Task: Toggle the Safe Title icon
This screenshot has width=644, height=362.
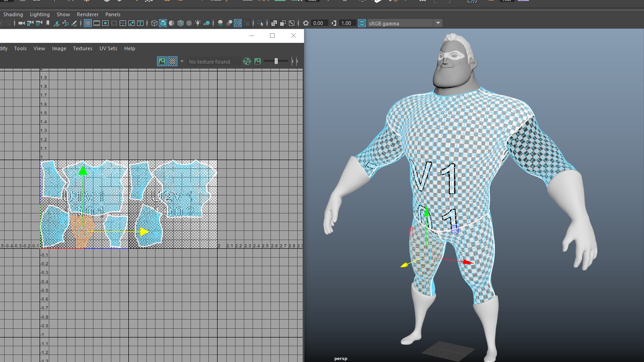Action: tap(140, 23)
